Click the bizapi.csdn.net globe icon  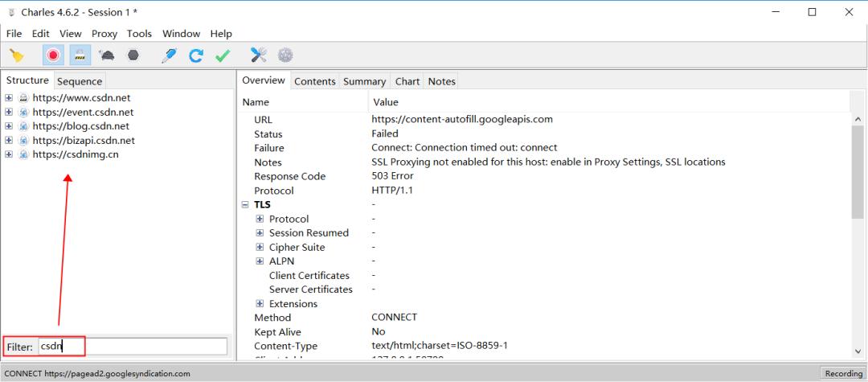point(23,141)
